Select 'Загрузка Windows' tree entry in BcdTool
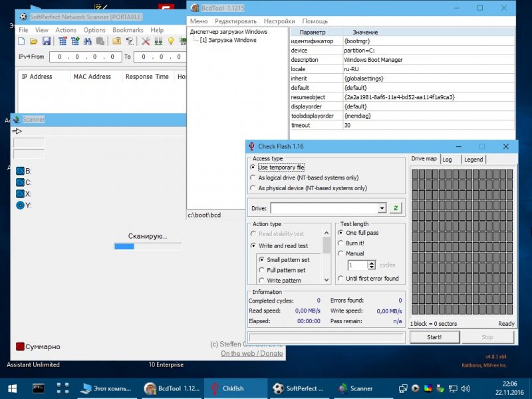This screenshot has height=399, width=532. (x=228, y=40)
